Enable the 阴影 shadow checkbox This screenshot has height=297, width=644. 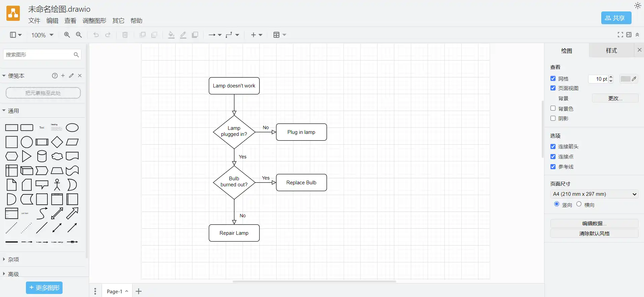click(x=553, y=118)
